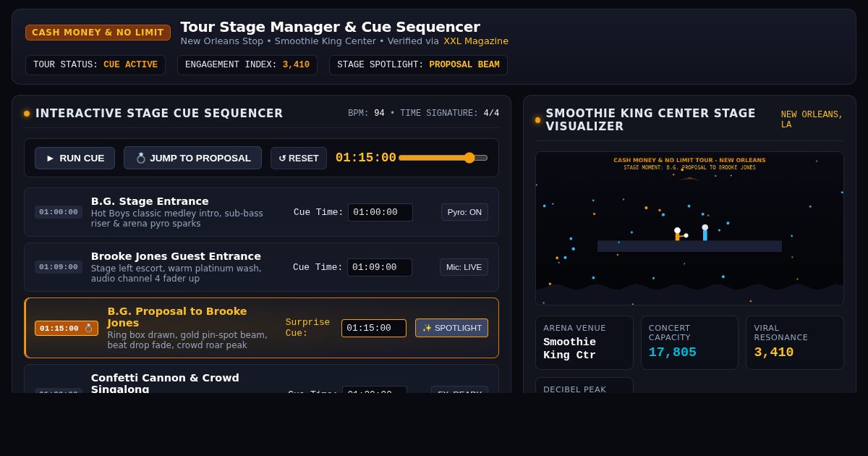Activate the SPOTLIGHT button on proposal cue
Viewport: 868px width, 456px height.
[x=451, y=328]
